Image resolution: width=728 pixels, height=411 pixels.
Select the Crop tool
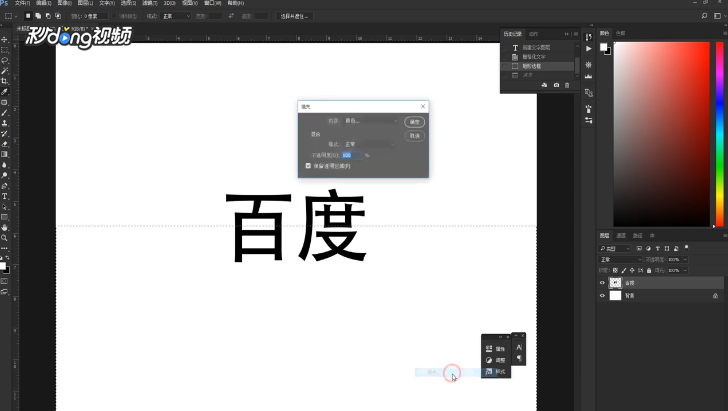click(5, 81)
